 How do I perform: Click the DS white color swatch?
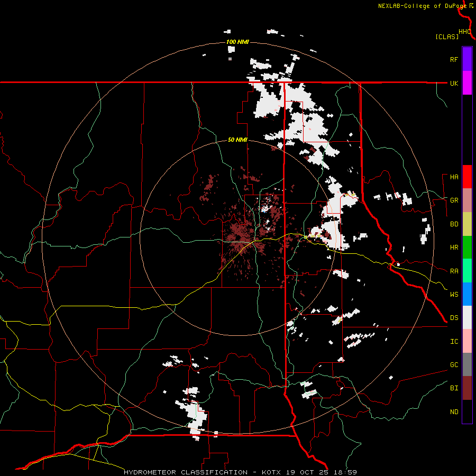tap(467, 317)
